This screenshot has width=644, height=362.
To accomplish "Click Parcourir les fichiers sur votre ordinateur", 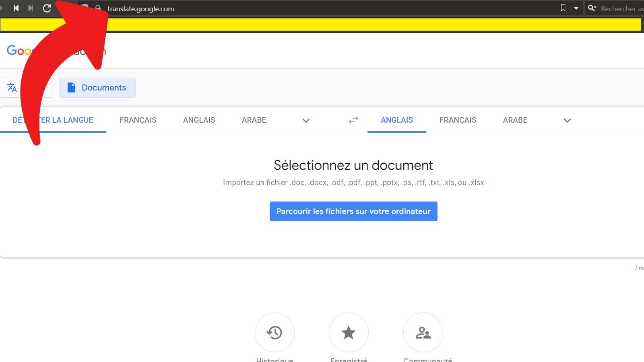I will click(x=353, y=211).
